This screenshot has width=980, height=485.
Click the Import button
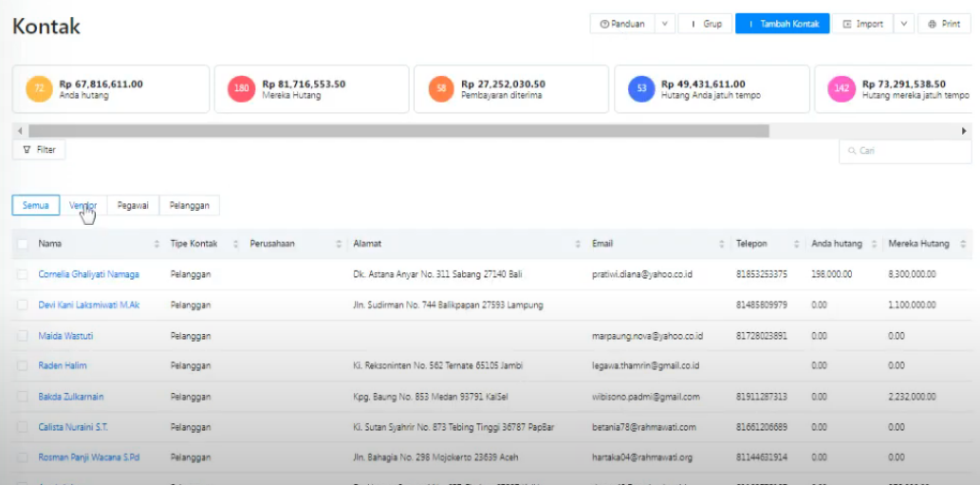(863, 24)
